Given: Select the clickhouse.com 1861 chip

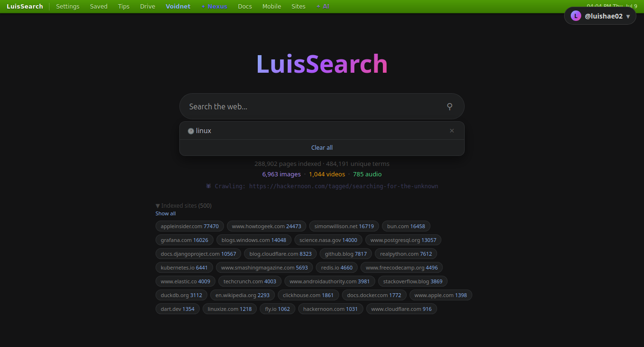Looking at the screenshot, I should click(x=308, y=295).
